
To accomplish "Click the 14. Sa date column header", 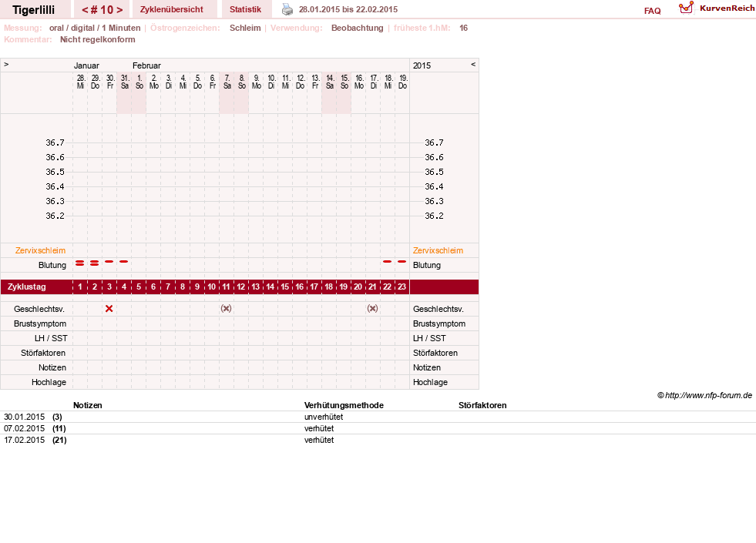I will point(330,82).
